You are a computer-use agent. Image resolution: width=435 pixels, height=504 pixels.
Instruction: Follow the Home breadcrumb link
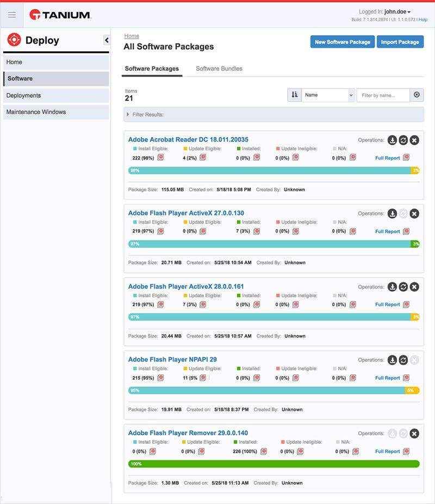tap(132, 36)
